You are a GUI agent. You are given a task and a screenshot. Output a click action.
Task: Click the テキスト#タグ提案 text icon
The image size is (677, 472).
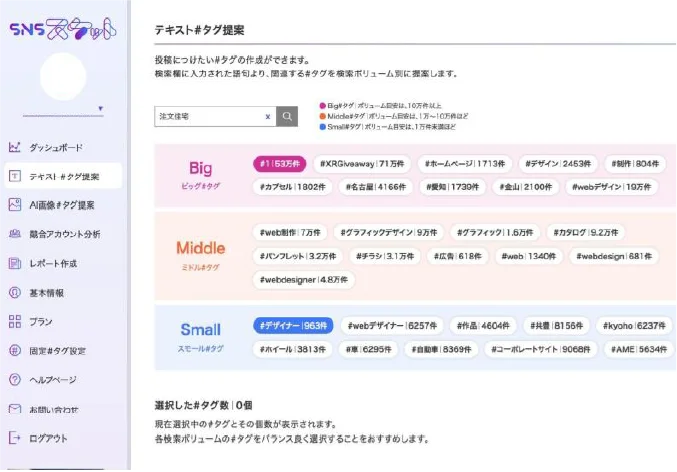point(15,176)
